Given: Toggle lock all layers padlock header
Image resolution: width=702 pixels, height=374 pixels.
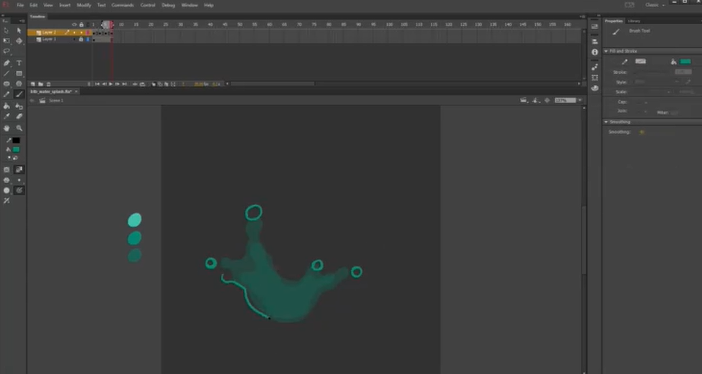Looking at the screenshot, I should tap(81, 25).
